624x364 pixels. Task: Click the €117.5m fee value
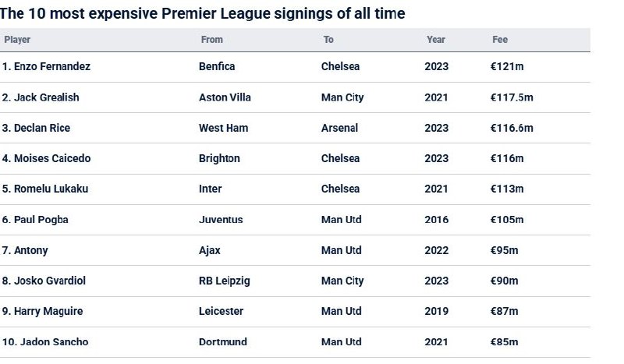tap(512, 97)
